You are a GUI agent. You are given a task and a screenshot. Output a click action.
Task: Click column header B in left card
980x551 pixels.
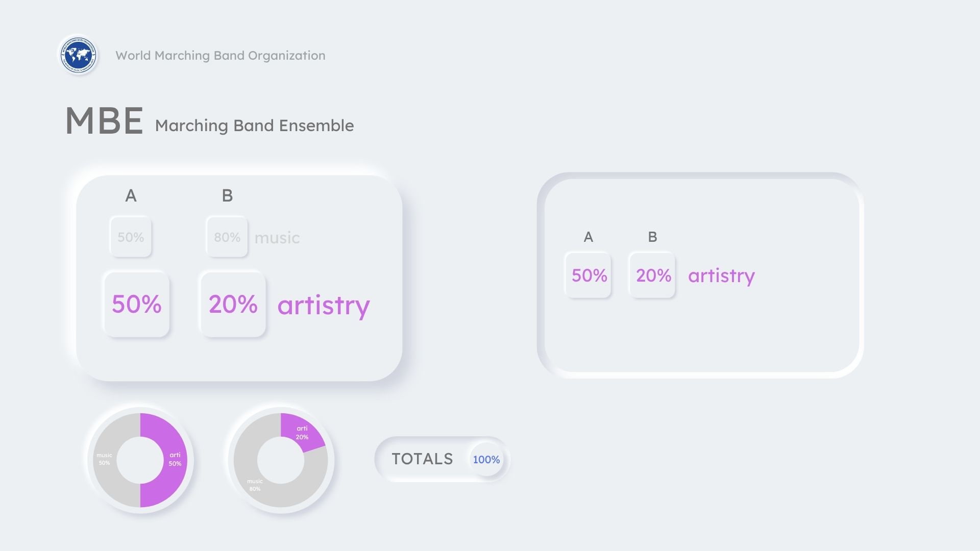227,195
